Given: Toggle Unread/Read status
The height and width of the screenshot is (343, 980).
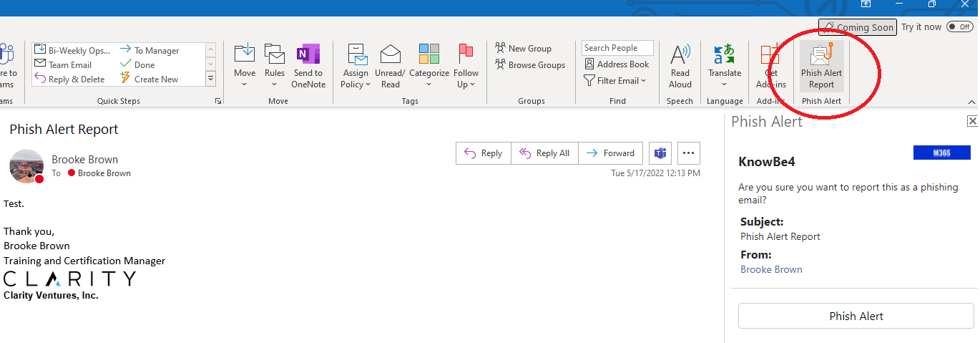Looking at the screenshot, I should 390,67.
